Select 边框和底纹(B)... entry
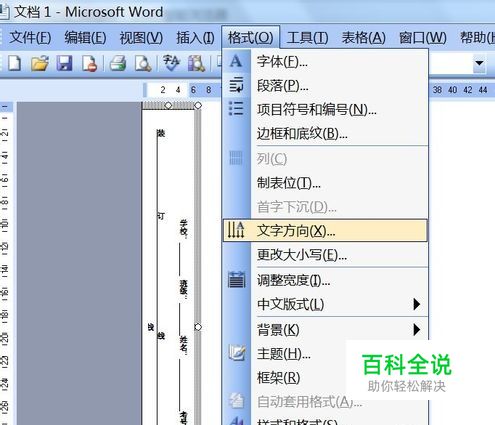 (325, 134)
